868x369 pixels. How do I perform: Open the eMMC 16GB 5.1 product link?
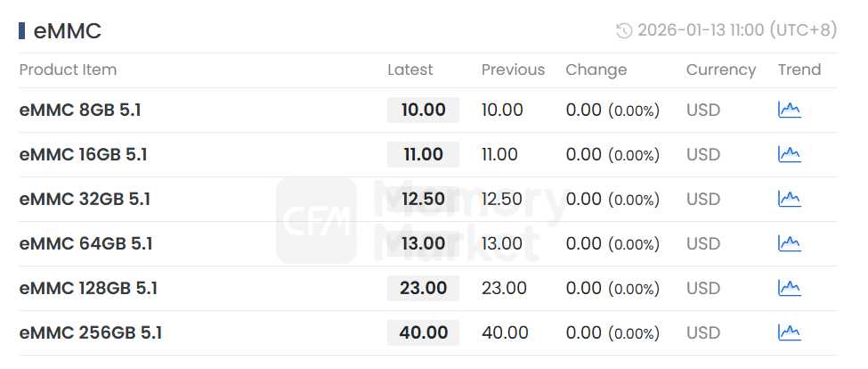click(x=83, y=155)
